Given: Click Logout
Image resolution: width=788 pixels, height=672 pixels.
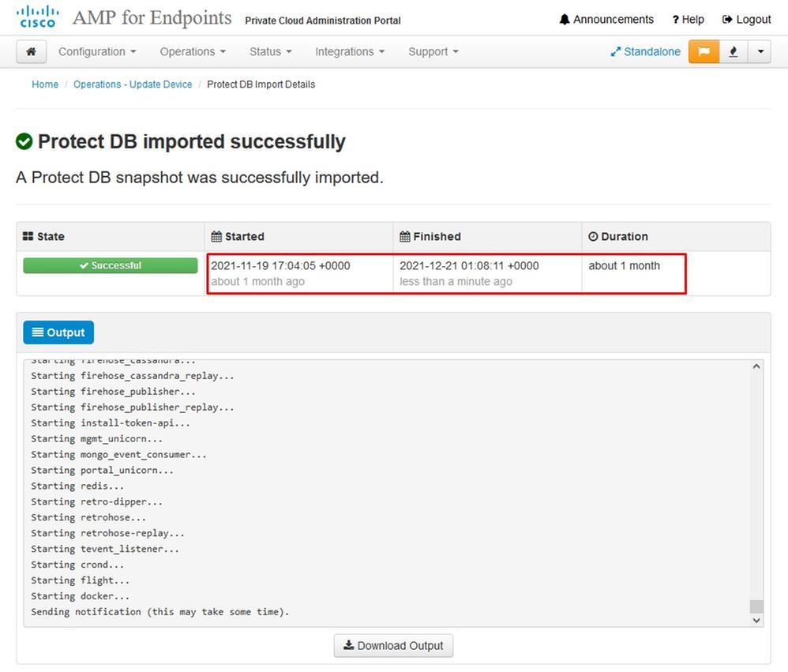Looking at the screenshot, I should coord(746,20).
